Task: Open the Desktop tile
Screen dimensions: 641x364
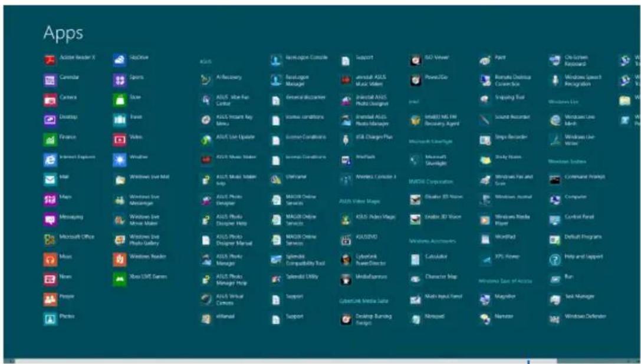Action: point(61,120)
